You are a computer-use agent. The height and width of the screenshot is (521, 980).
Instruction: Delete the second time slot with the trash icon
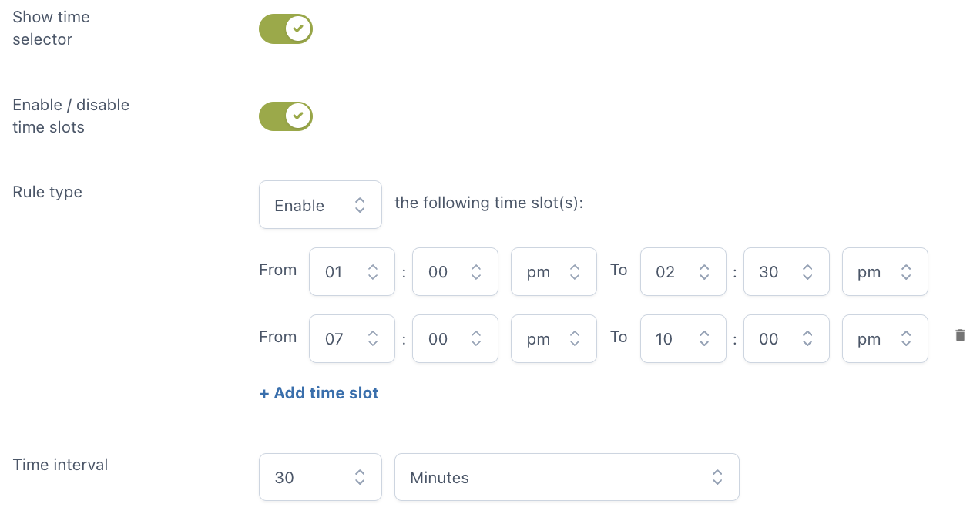pyautogui.click(x=960, y=335)
